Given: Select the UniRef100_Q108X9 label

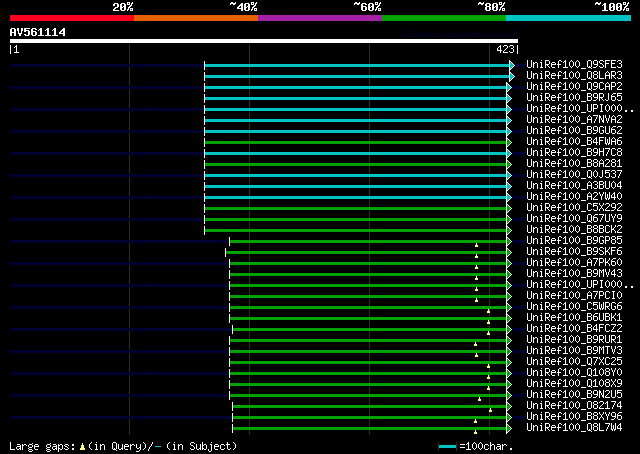Looking at the screenshot, I should point(574,384).
